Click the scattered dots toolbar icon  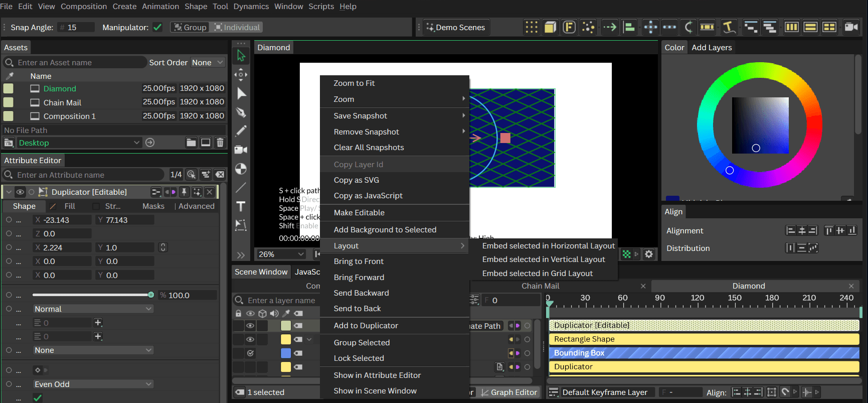[588, 27]
